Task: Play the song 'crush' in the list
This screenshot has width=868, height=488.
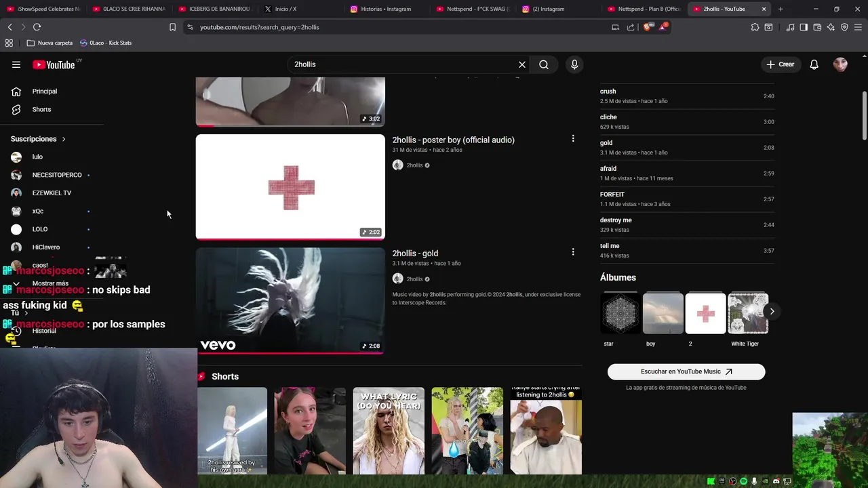Action: pos(687,96)
